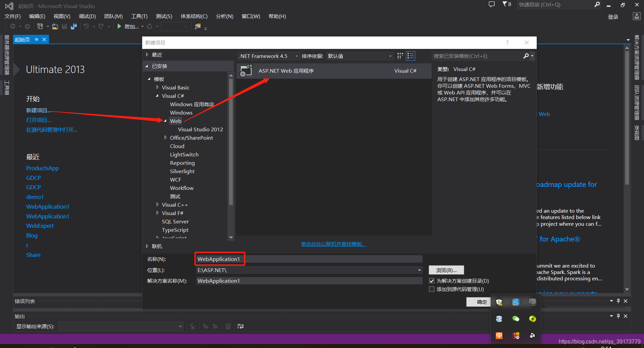
Task: Click the New Project toolbar icon
Action: [40, 26]
